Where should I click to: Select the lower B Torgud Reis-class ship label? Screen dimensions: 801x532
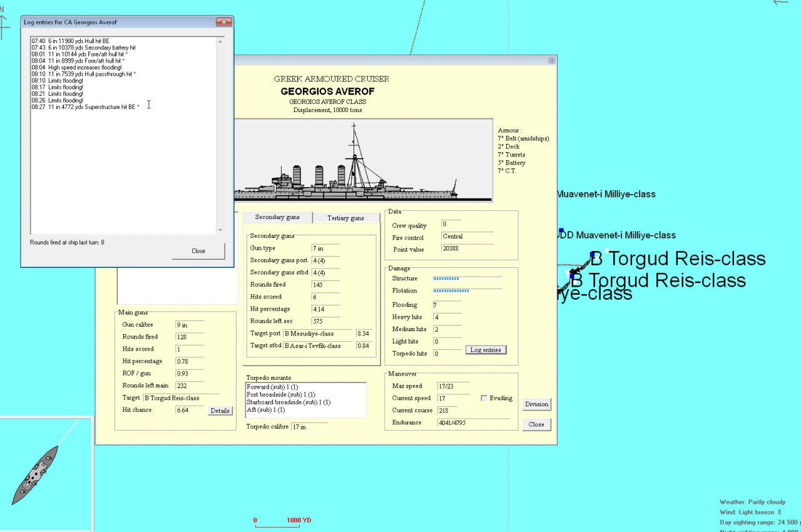pyautogui.click(x=658, y=280)
